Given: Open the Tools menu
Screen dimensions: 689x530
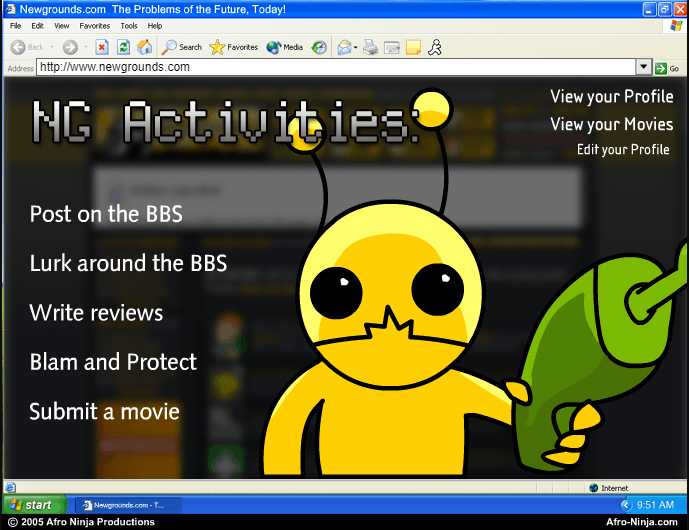Looking at the screenshot, I should [x=129, y=26].
